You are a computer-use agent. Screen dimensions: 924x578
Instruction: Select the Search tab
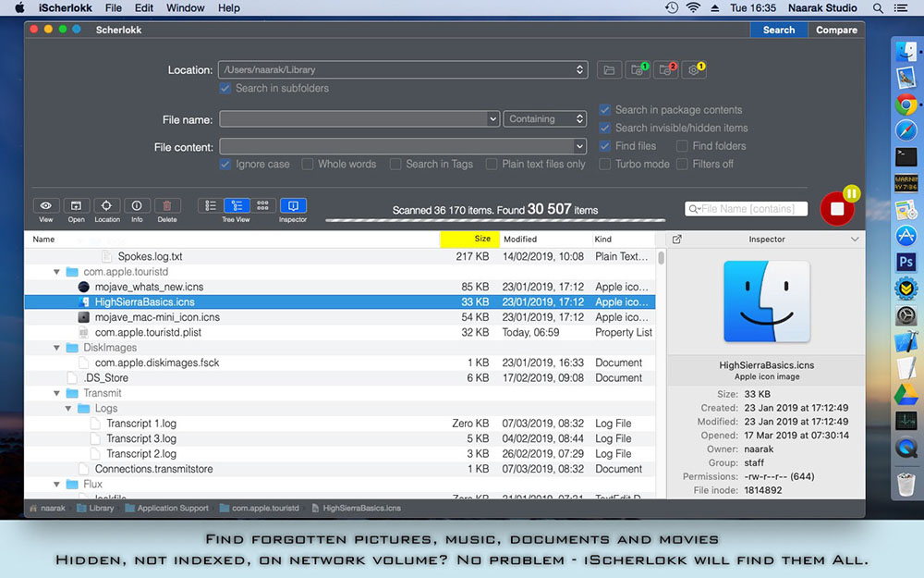pos(778,31)
